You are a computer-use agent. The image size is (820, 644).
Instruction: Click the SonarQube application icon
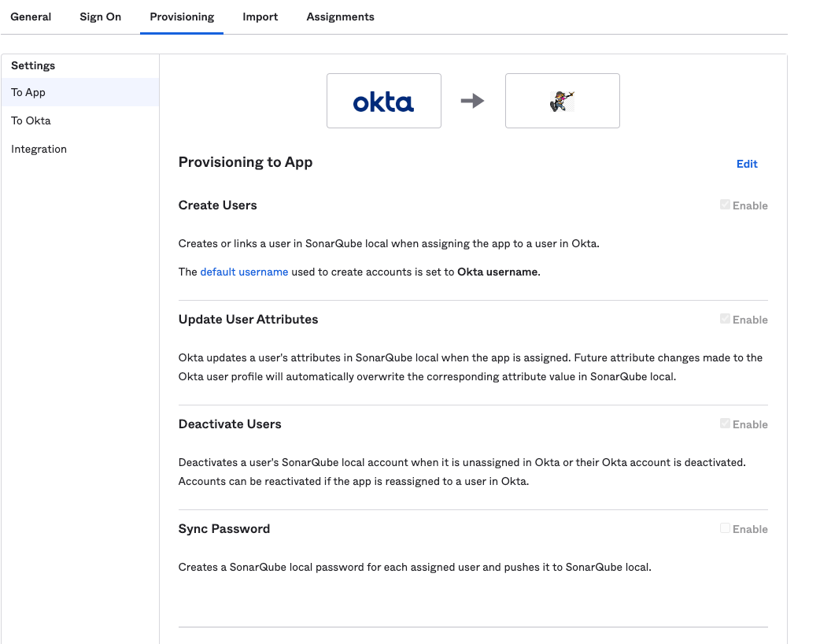pyautogui.click(x=562, y=100)
